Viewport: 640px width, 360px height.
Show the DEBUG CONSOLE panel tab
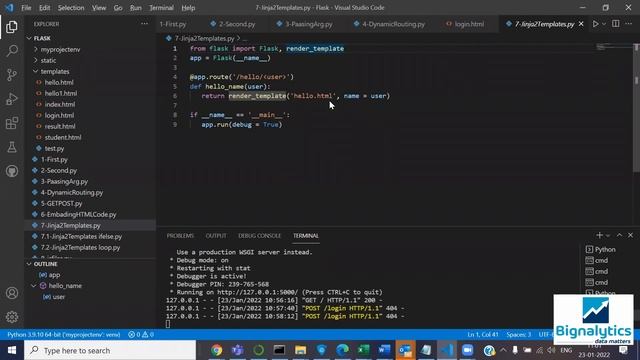coord(260,236)
